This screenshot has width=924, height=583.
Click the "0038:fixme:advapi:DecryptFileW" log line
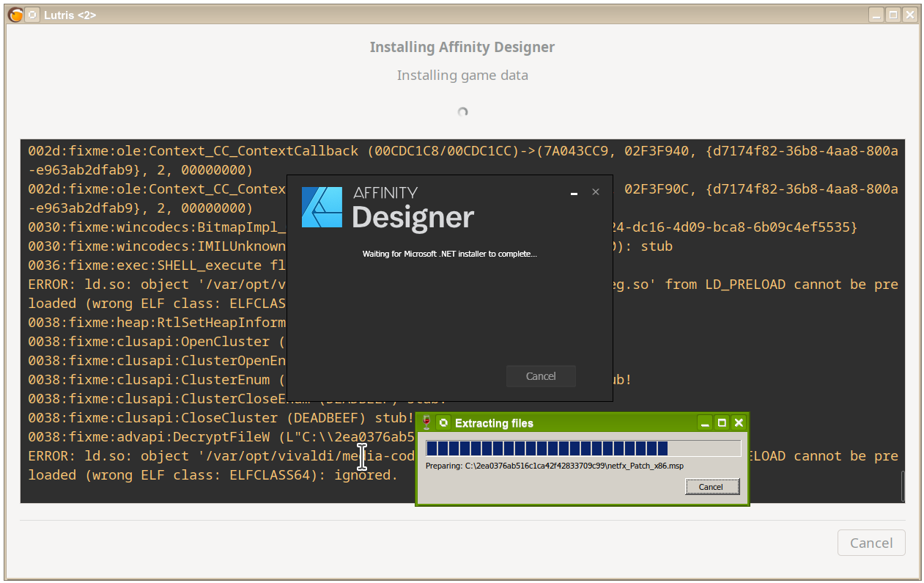(x=221, y=437)
